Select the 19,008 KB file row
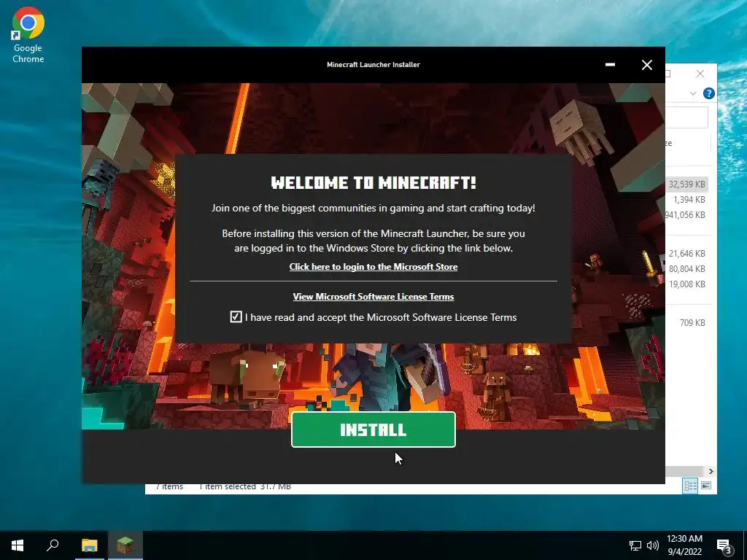The height and width of the screenshot is (560, 747). click(686, 284)
